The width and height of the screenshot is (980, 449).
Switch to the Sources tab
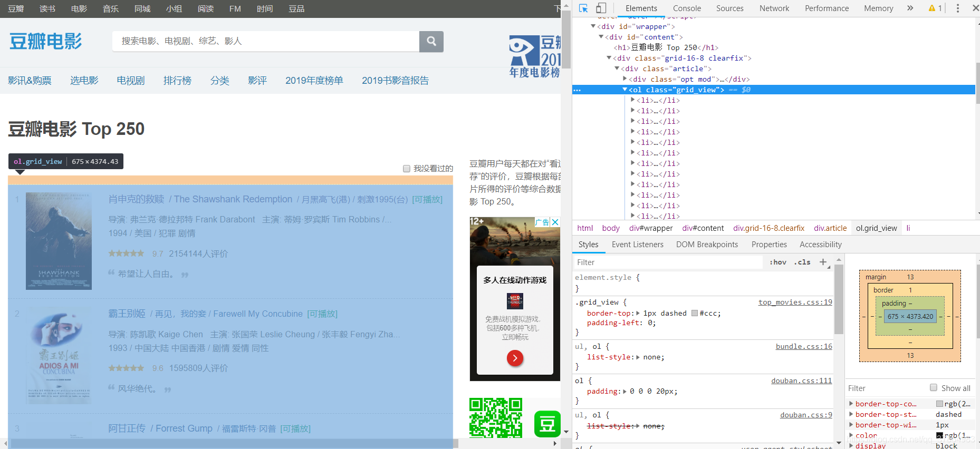729,8
